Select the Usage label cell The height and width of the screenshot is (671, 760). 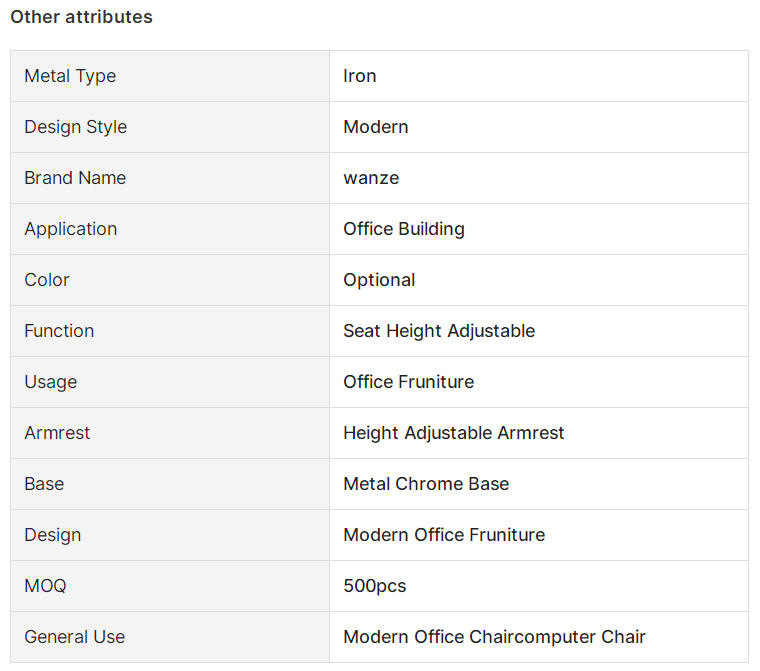pos(170,382)
